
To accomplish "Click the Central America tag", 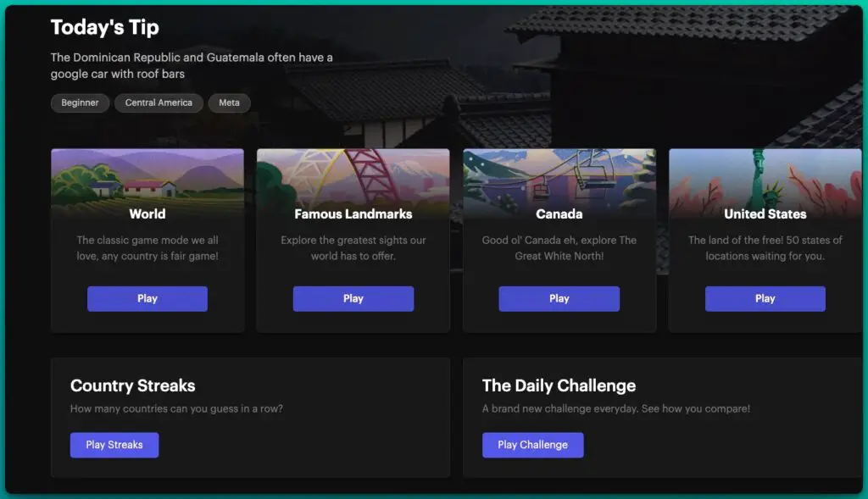I will pyautogui.click(x=159, y=103).
